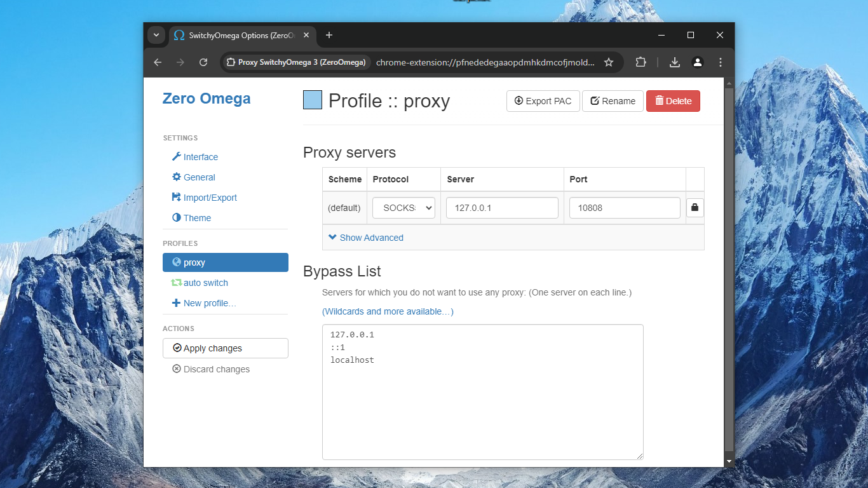Screen dimensions: 868x488
Task: Click the address bar extension URL
Action: tap(485, 62)
